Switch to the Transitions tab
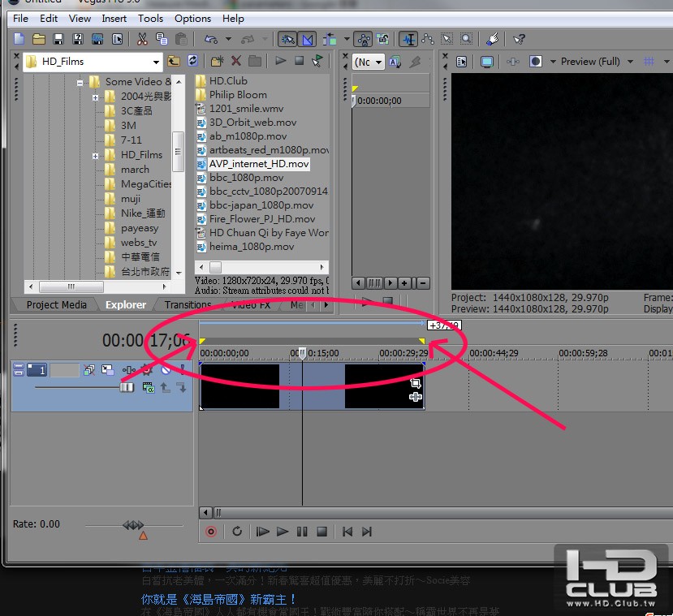673x616 pixels. 188,304
